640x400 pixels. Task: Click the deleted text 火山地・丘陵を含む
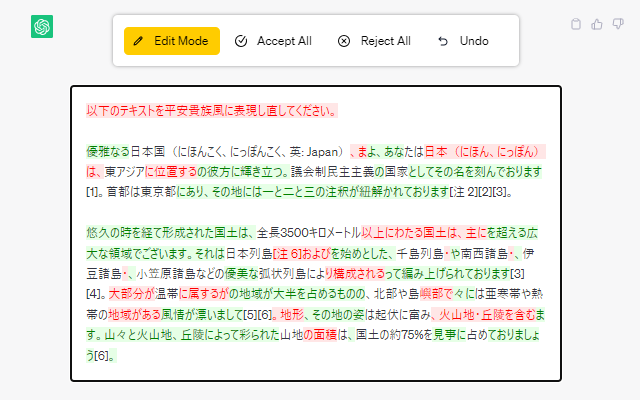tap(487, 315)
